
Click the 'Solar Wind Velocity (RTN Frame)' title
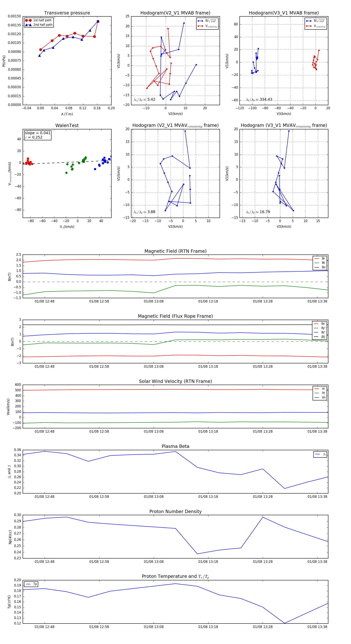(x=175, y=381)
